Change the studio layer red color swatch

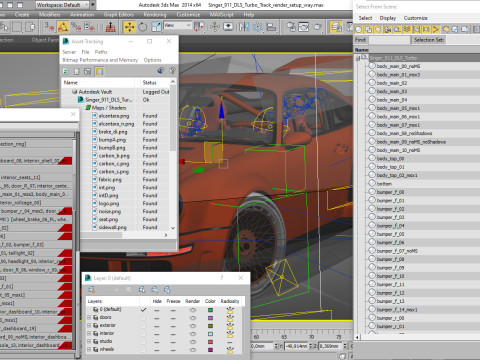pyautogui.click(x=210, y=342)
